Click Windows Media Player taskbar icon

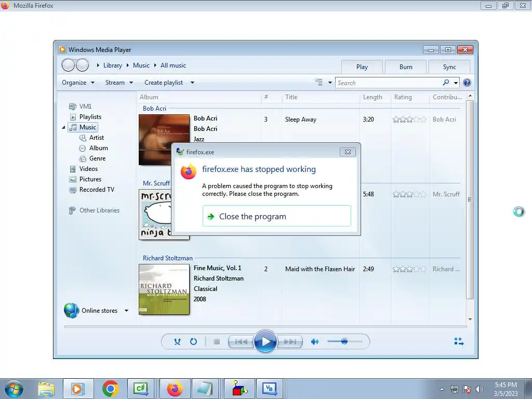pos(78,389)
